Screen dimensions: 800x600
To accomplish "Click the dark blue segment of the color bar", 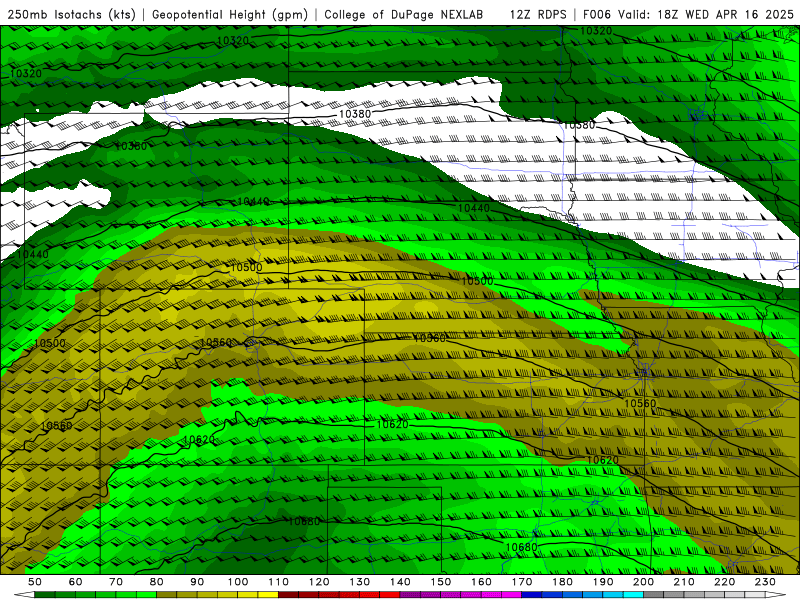I will (532, 594).
